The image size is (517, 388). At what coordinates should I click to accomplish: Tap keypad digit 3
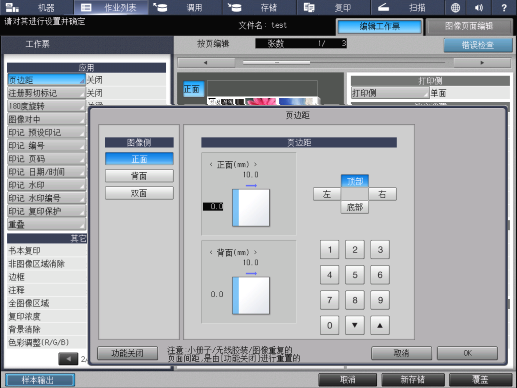pos(380,249)
